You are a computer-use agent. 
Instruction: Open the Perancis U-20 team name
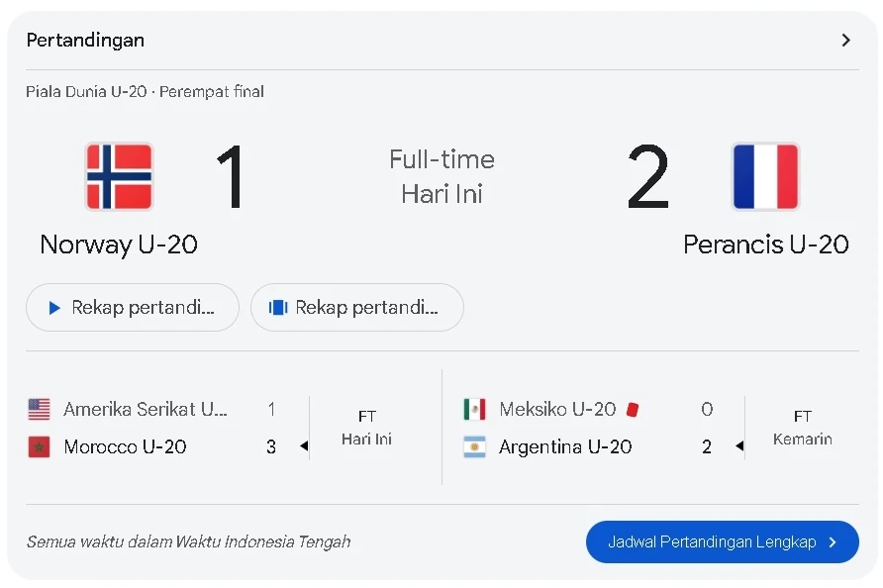coord(765,245)
